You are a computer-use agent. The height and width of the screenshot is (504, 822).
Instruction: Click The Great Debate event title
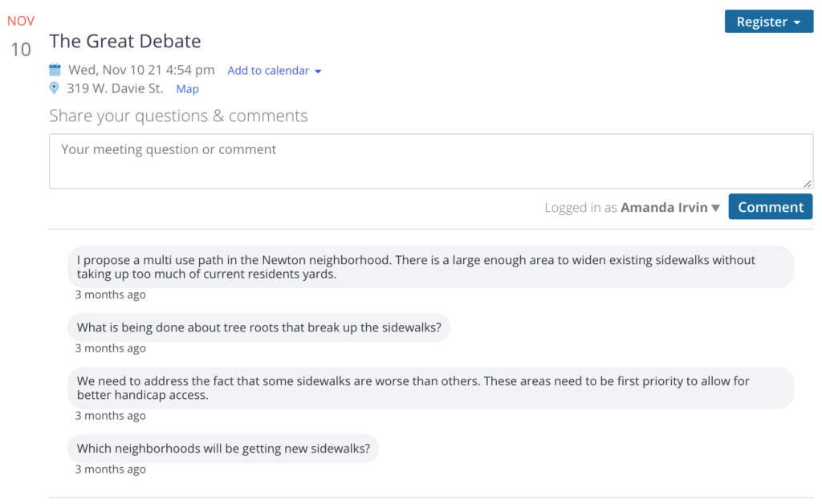[x=125, y=41]
